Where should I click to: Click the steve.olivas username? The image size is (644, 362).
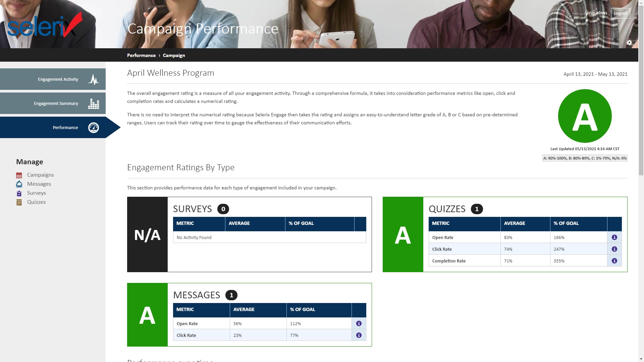click(x=596, y=13)
